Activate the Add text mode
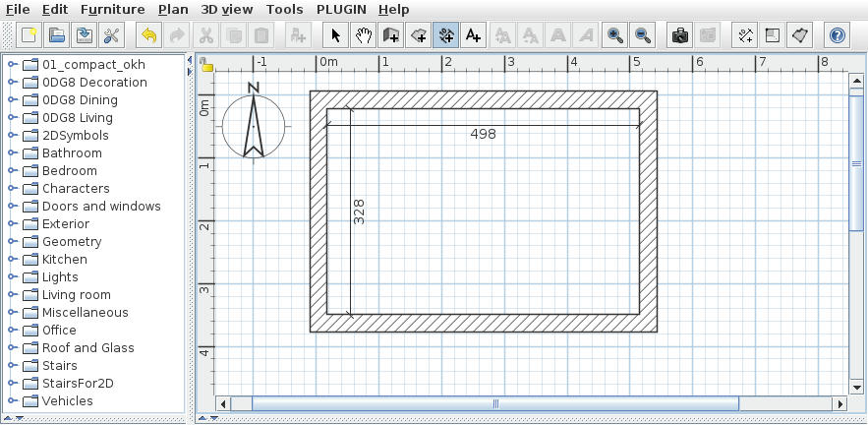 [x=473, y=36]
